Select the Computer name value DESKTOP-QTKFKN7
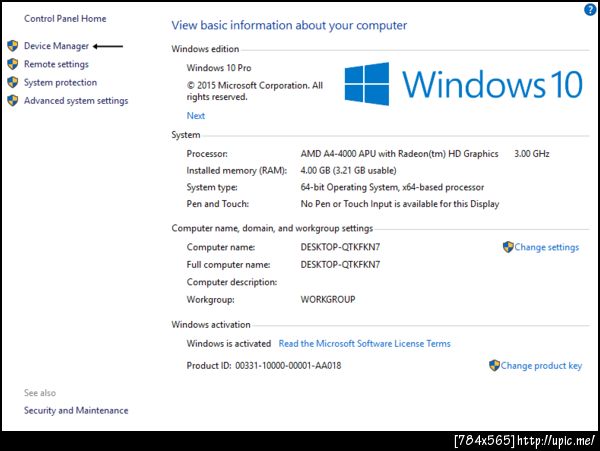 [340, 247]
